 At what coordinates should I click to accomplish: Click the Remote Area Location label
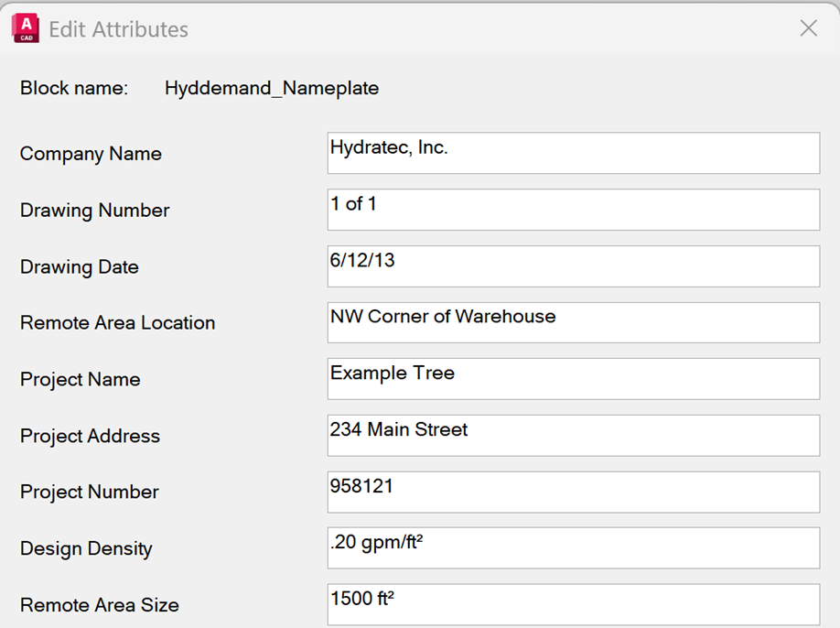click(x=117, y=322)
